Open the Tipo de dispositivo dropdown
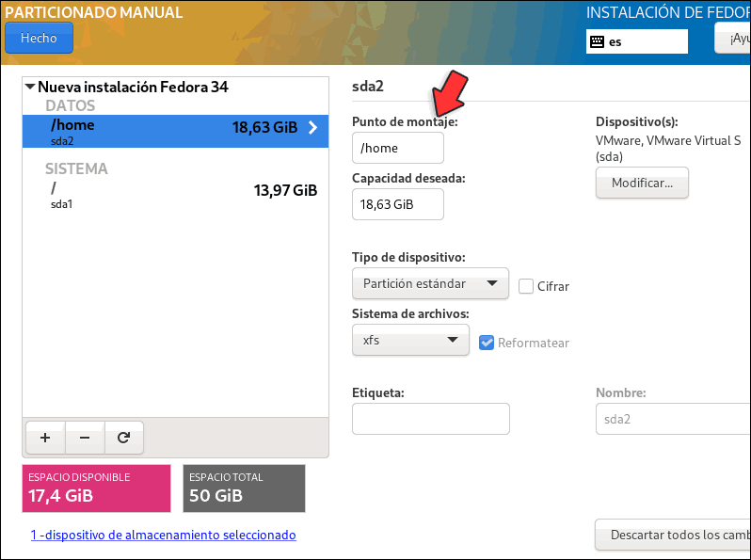Viewport: 751px width, 560px height. [430, 283]
